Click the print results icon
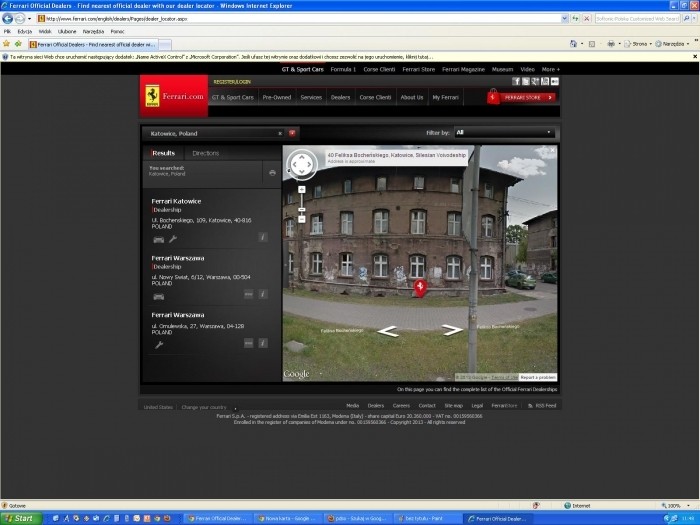Viewport: 700px width, 525px height. pyautogui.click(x=272, y=173)
